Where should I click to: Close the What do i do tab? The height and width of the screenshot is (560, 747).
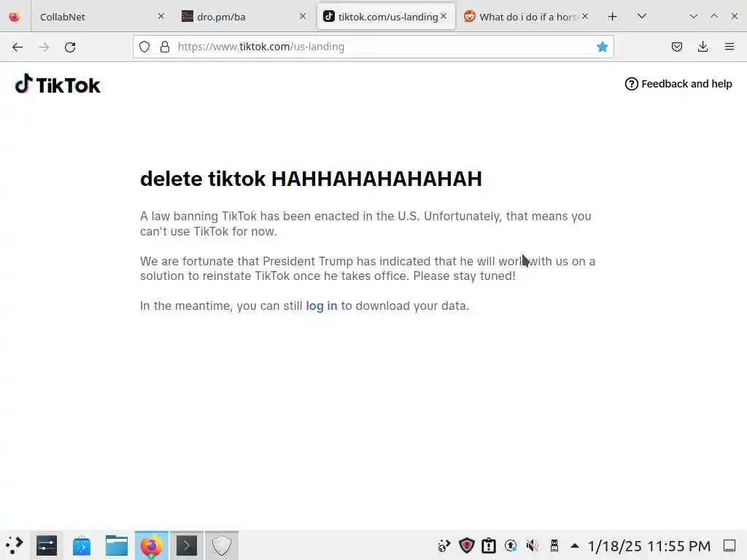(x=585, y=16)
